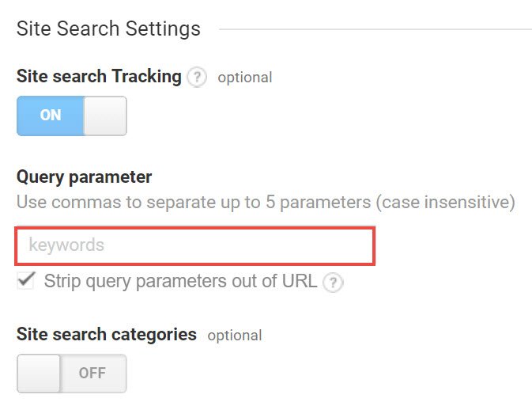532x406 pixels.
Task: Click the Site search Tracking label
Action: tap(99, 77)
